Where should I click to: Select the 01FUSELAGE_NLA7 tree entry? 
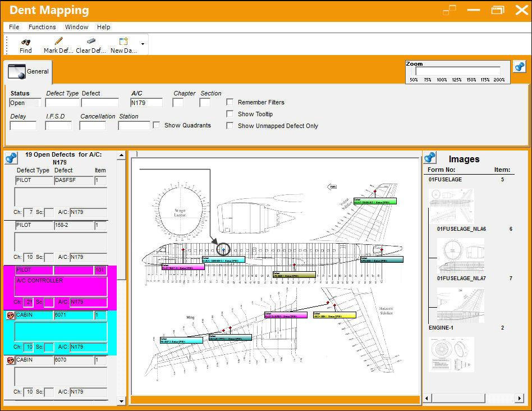click(461, 278)
